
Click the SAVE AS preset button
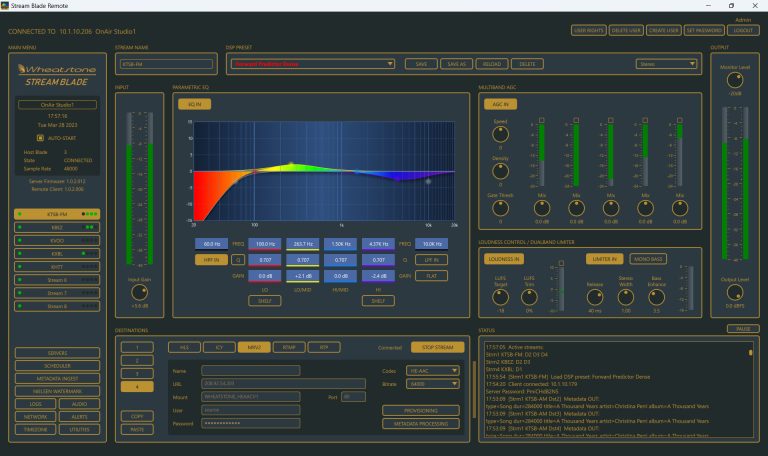point(458,64)
